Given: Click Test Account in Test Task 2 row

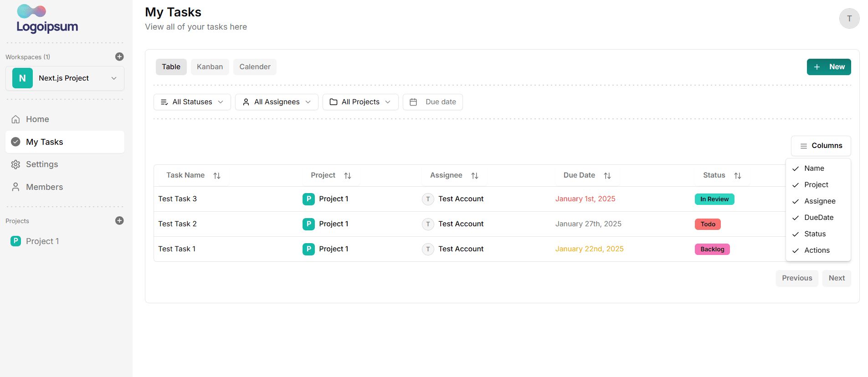Looking at the screenshot, I should coord(461,224).
